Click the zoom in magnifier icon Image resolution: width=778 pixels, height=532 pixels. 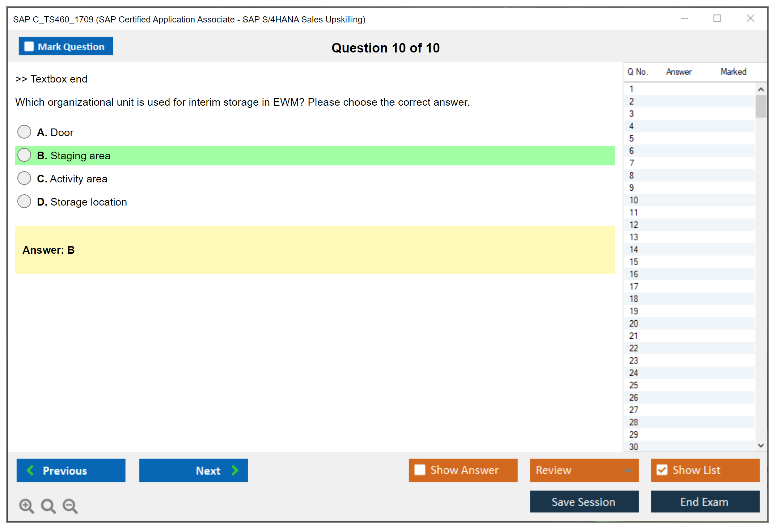point(26,506)
